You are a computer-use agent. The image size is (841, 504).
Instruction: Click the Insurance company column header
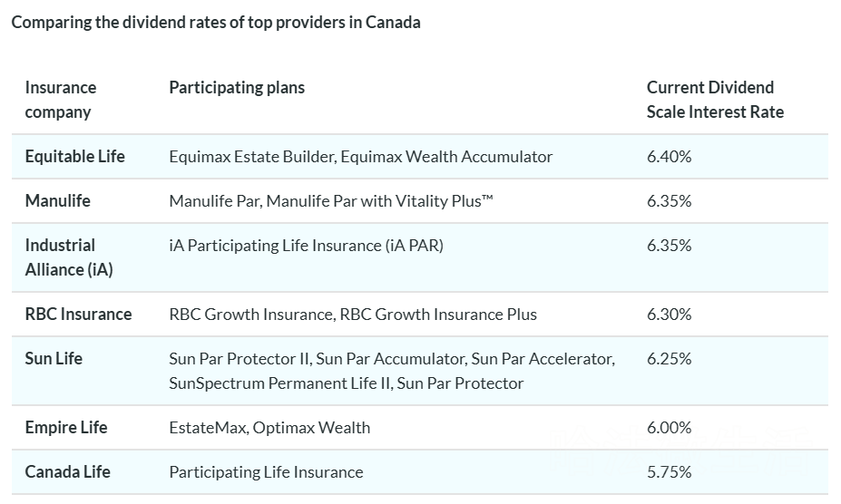pyautogui.click(x=61, y=100)
